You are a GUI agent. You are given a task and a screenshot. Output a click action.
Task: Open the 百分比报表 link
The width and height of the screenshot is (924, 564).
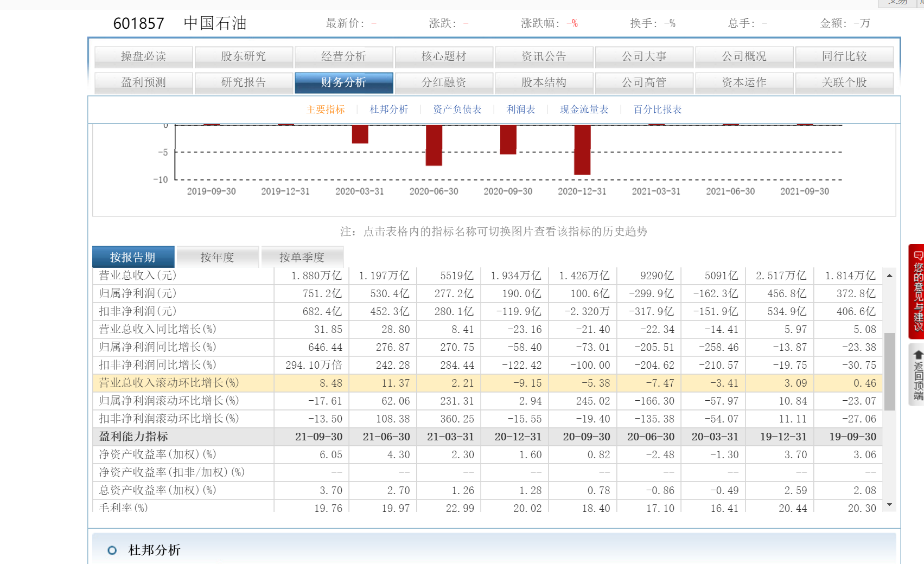(658, 110)
